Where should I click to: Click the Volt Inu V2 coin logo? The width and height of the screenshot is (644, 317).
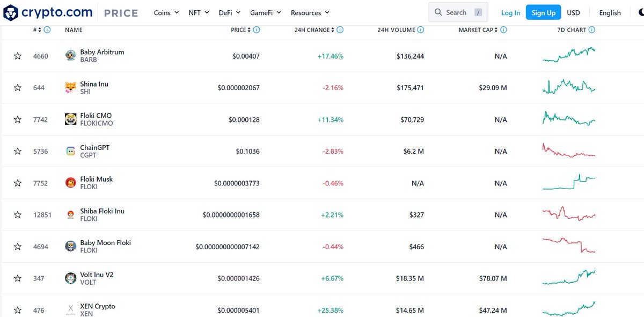coord(70,278)
